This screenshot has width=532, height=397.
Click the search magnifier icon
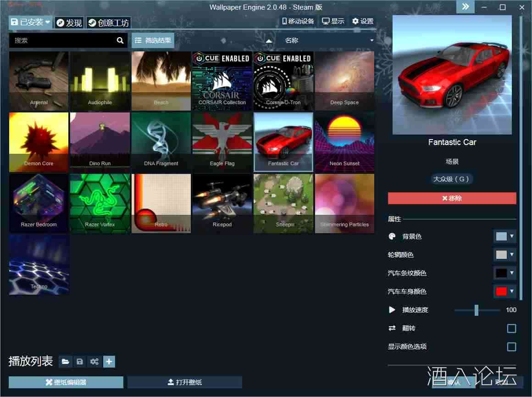[x=120, y=40]
